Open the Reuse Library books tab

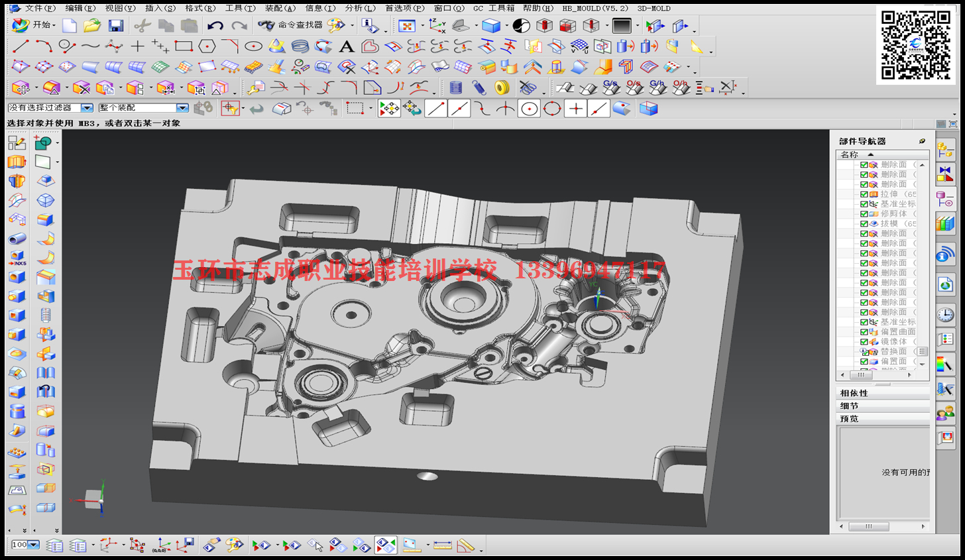945,223
